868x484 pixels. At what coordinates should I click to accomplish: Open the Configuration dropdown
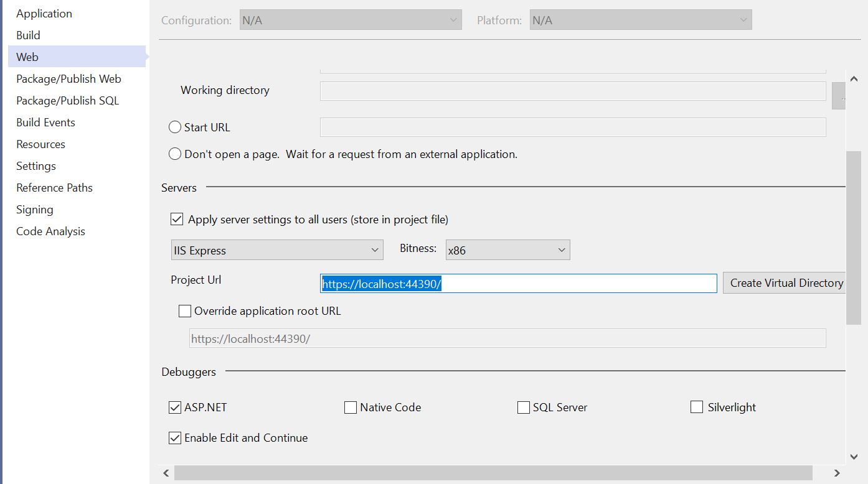351,21
